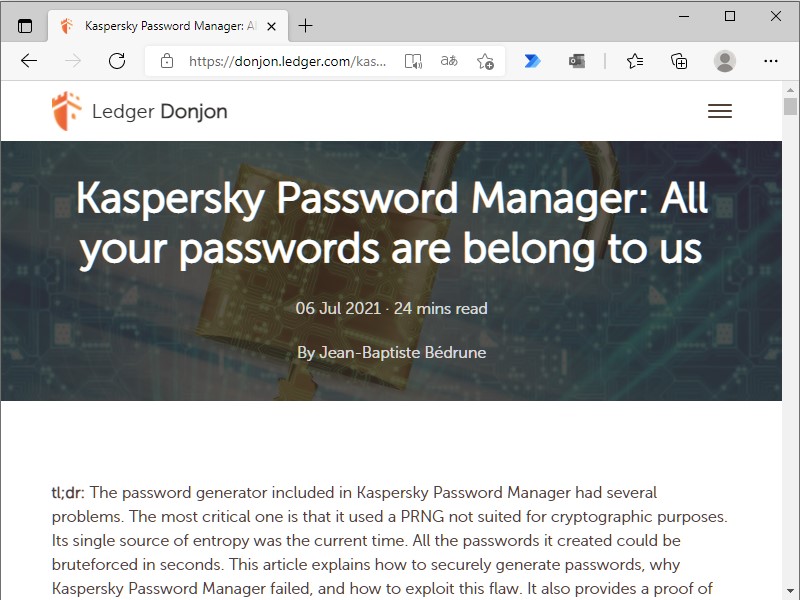Go back to the previous page
This screenshot has height=600, width=800.
pyautogui.click(x=29, y=61)
